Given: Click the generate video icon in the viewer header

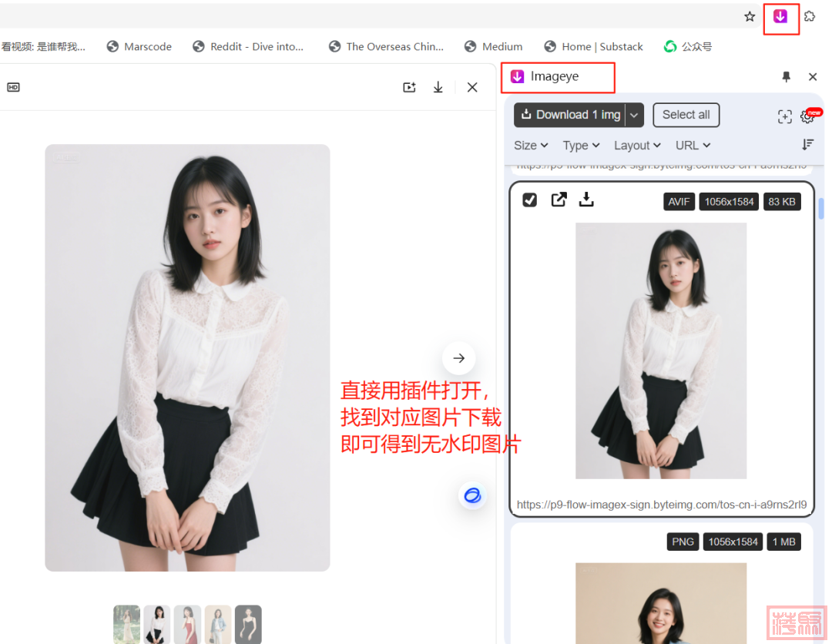Looking at the screenshot, I should (x=409, y=87).
